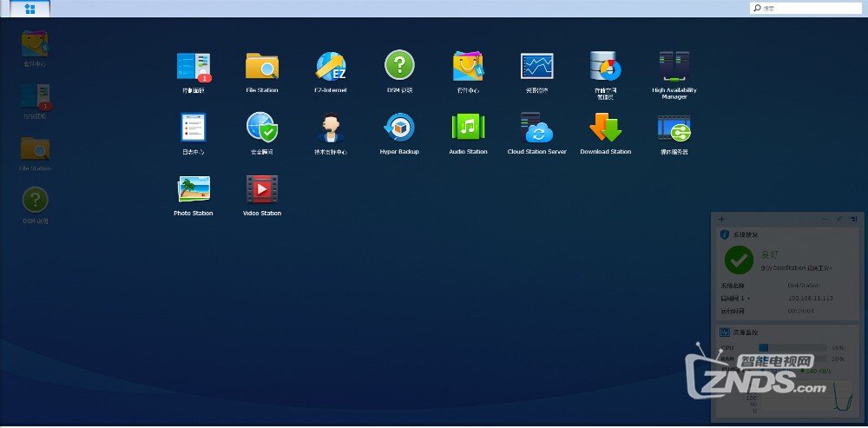Viewport: 868px width, 428px height.
Task: Launch Hyper Backup
Action: click(399, 128)
